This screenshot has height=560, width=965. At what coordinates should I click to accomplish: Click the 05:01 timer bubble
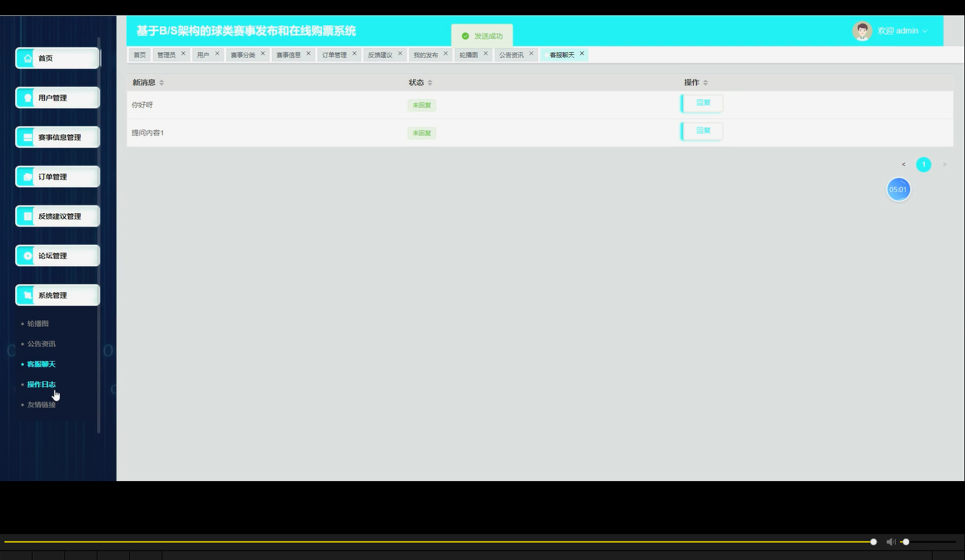pos(898,190)
